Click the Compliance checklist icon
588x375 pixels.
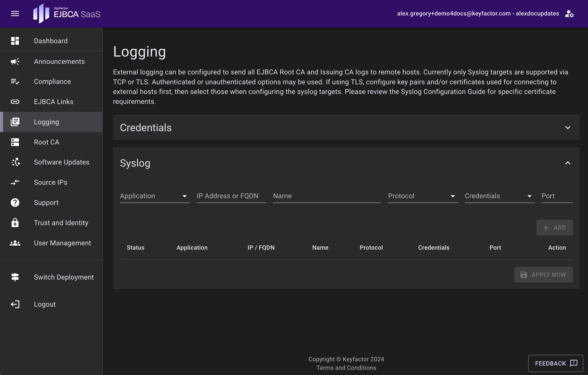15,81
